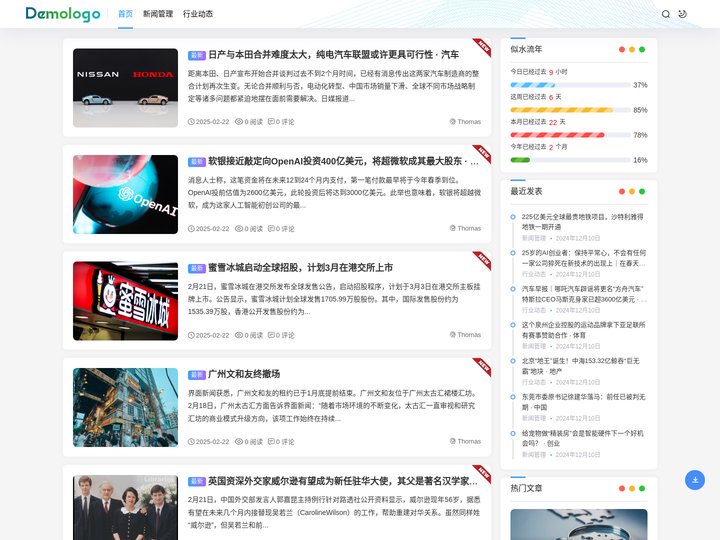Open article 英国资深外交家威尔逊有望成为新任驻华大使
This screenshot has width=720, height=540.
[343, 481]
